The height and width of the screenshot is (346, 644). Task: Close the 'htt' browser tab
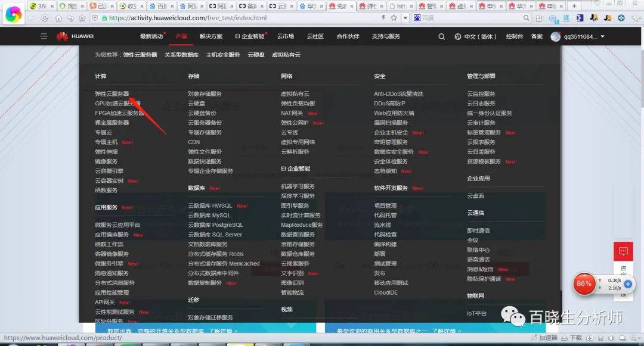pos(411,6)
